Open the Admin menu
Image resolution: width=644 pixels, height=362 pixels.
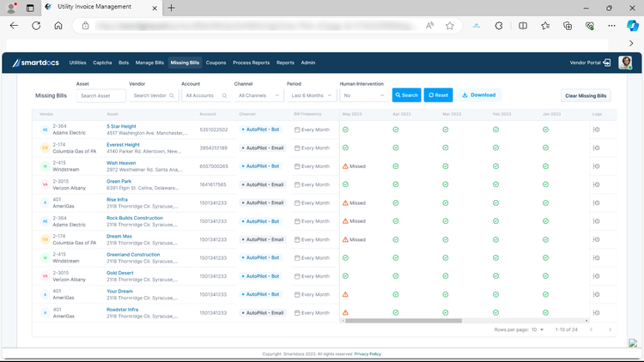click(x=308, y=63)
